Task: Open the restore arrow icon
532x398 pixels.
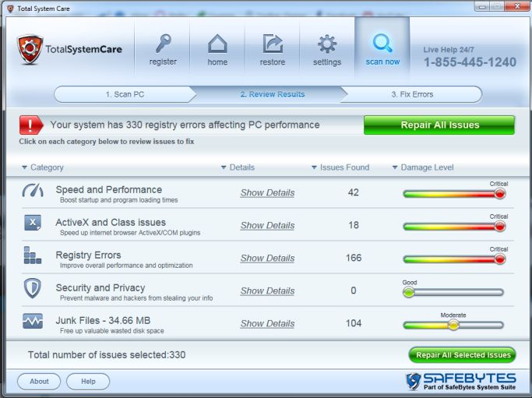Action: click(x=273, y=44)
